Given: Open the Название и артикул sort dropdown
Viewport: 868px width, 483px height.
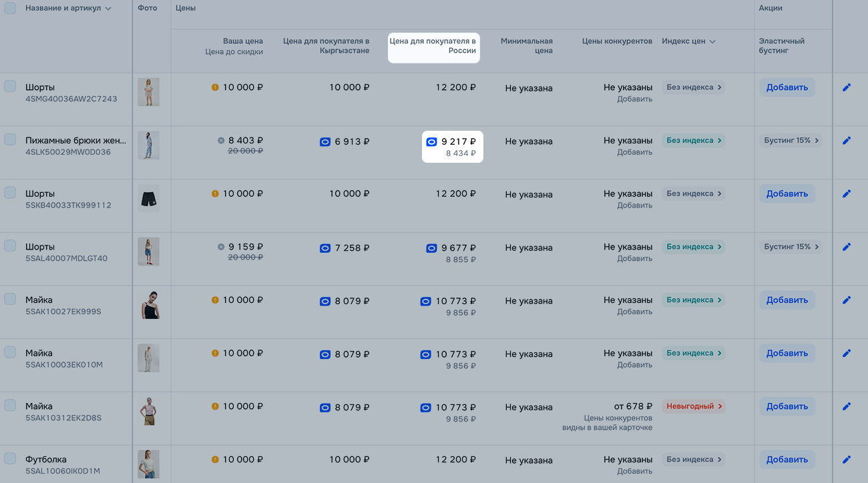Looking at the screenshot, I should 108,9.
